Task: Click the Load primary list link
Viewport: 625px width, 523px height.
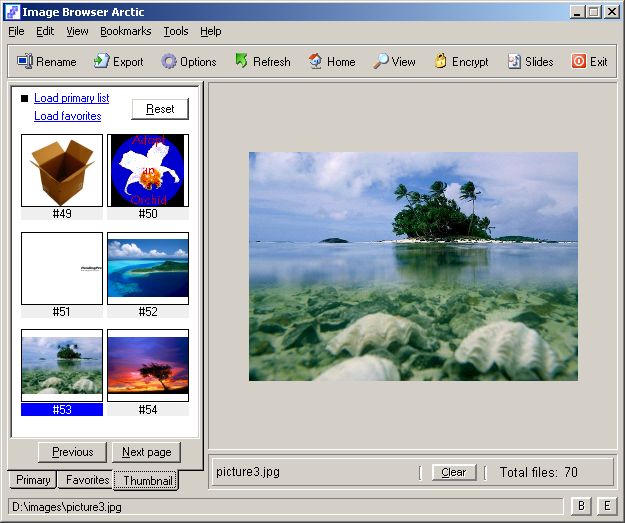Action: coord(71,98)
